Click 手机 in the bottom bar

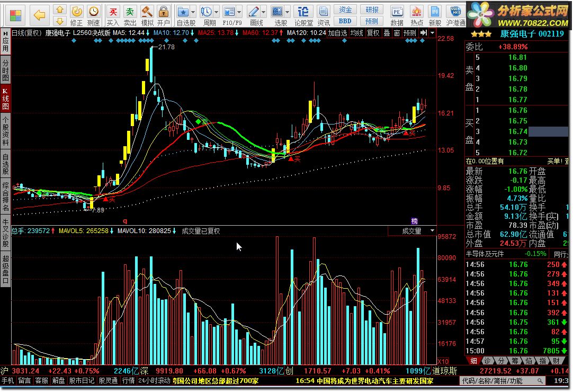[x=7, y=381]
